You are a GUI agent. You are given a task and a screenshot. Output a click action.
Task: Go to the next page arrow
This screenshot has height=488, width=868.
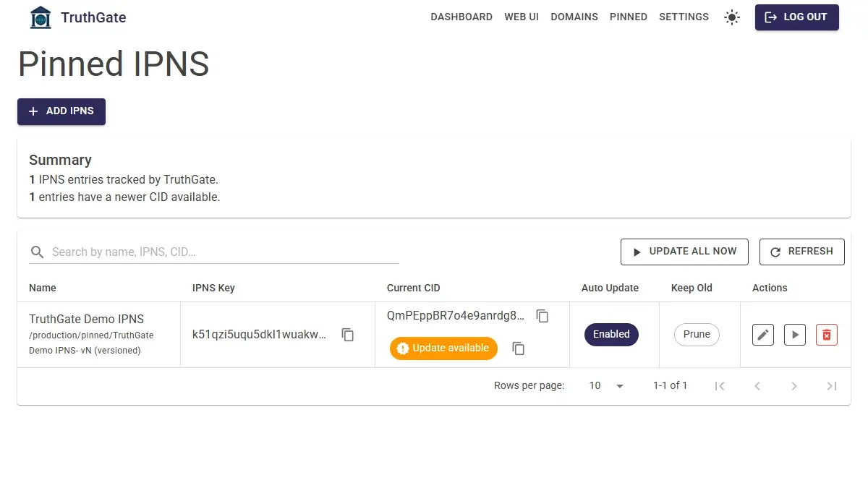click(794, 386)
